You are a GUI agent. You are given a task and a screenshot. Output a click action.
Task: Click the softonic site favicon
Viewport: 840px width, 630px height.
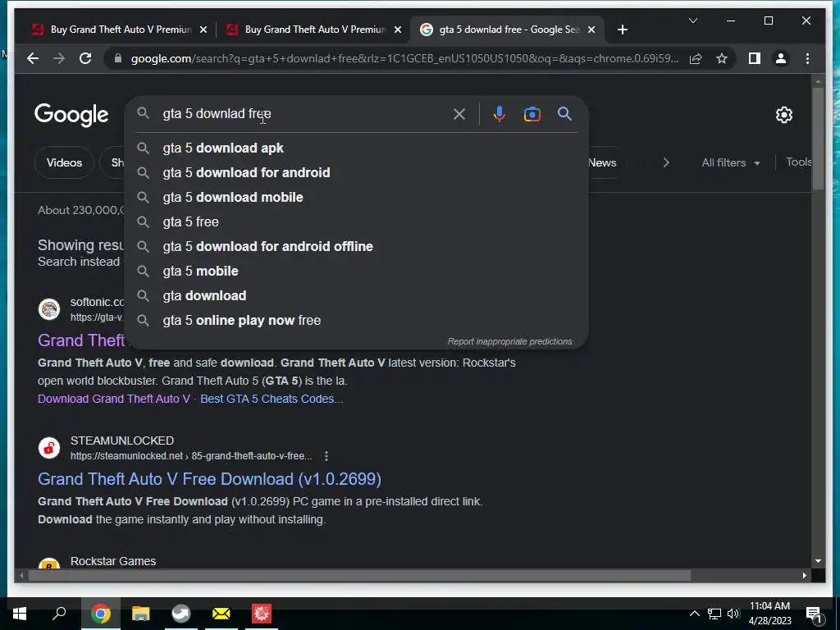[x=48, y=309]
